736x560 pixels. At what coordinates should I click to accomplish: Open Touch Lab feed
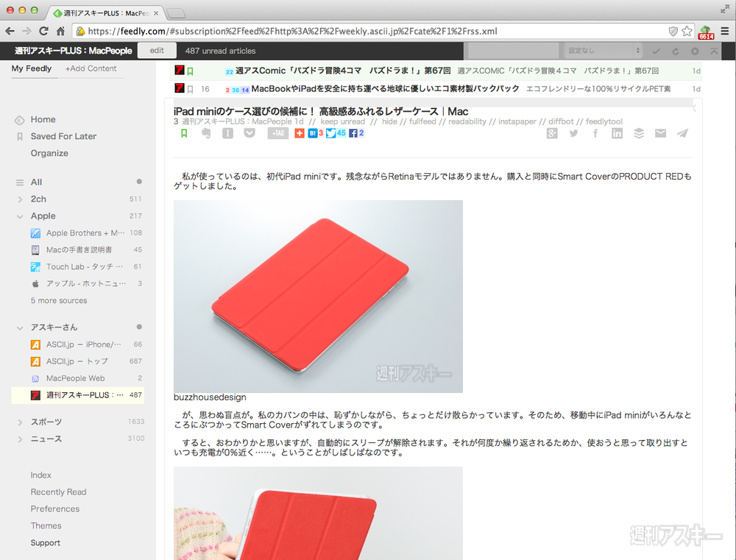point(85,266)
